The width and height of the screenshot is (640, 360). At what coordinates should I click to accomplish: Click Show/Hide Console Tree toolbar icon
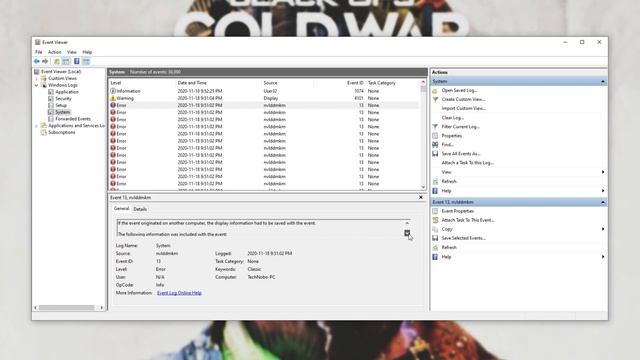pyautogui.click(x=66, y=61)
